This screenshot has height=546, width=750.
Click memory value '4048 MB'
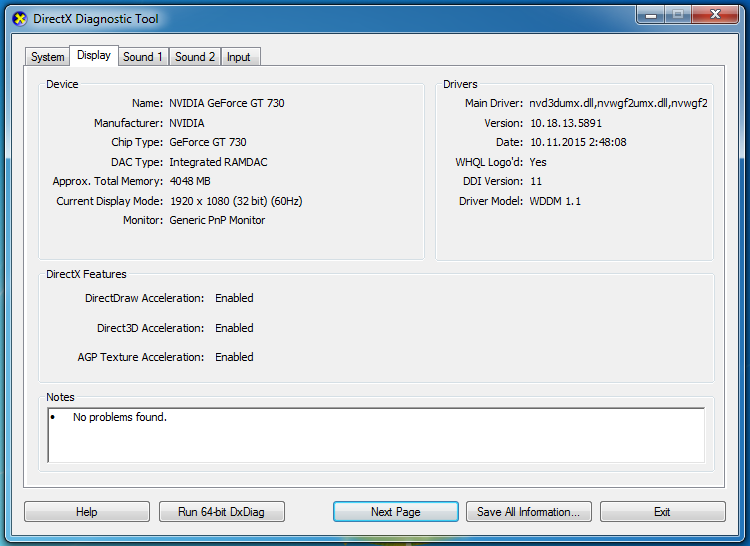[x=190, y=181]
